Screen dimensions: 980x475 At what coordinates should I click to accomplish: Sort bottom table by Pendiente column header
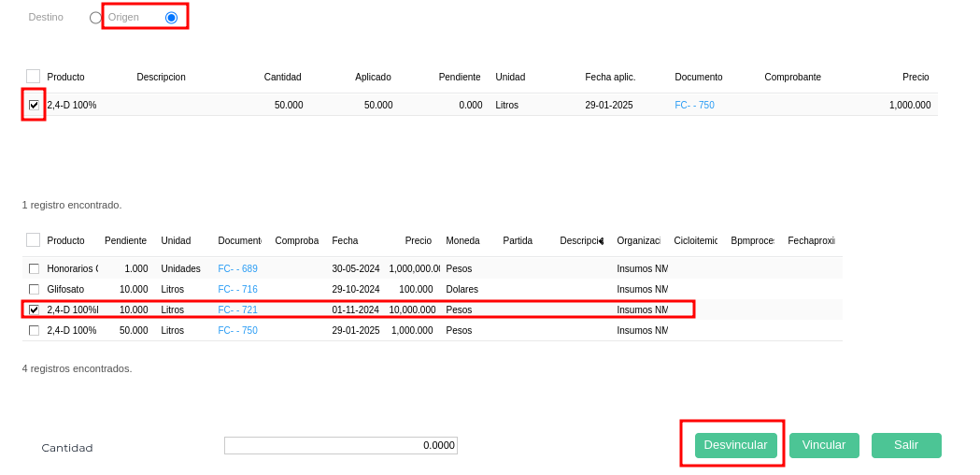pos(125,241)
